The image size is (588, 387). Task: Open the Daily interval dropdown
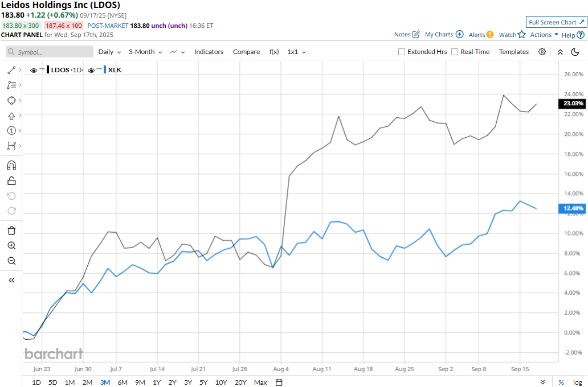tap(109, 52)
